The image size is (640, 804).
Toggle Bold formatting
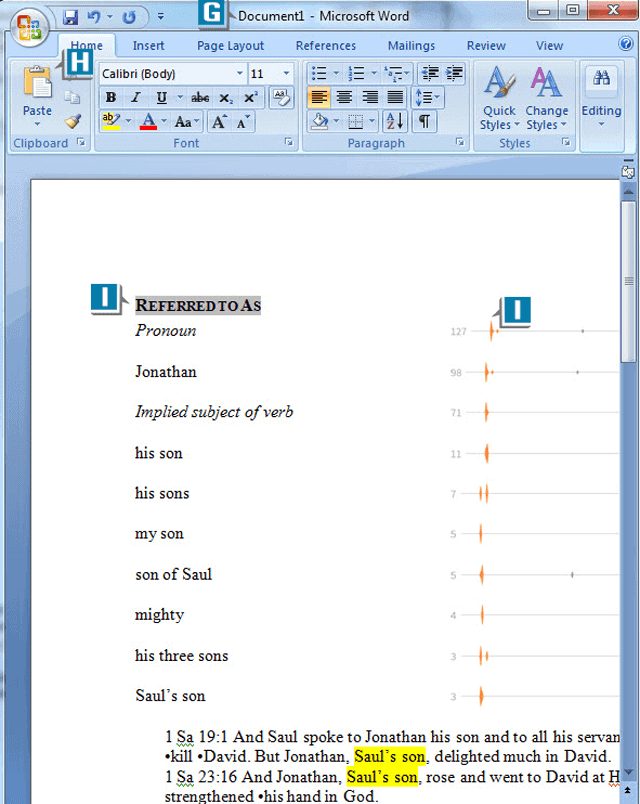point(111,97)
